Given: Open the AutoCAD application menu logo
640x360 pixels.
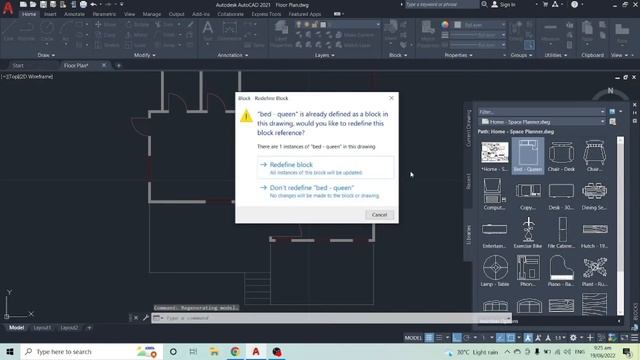Looking at the screenshot, I should (x=8, y=8).
